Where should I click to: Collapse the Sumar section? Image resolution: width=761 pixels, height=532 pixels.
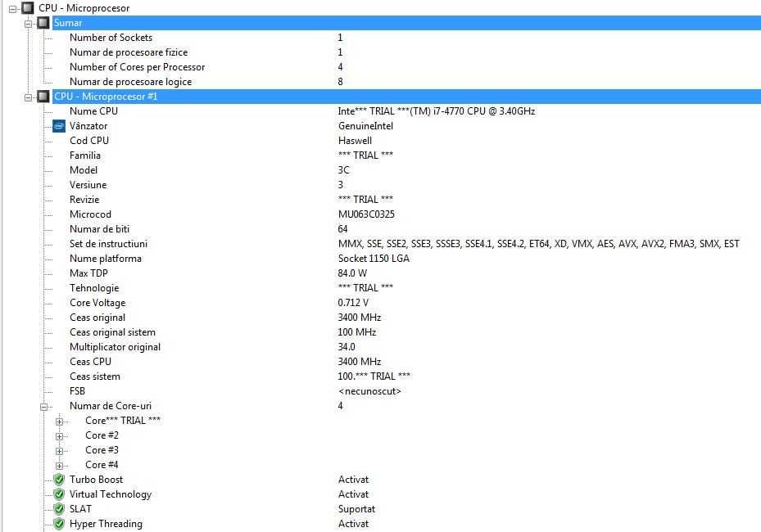[x=28, y=23]
